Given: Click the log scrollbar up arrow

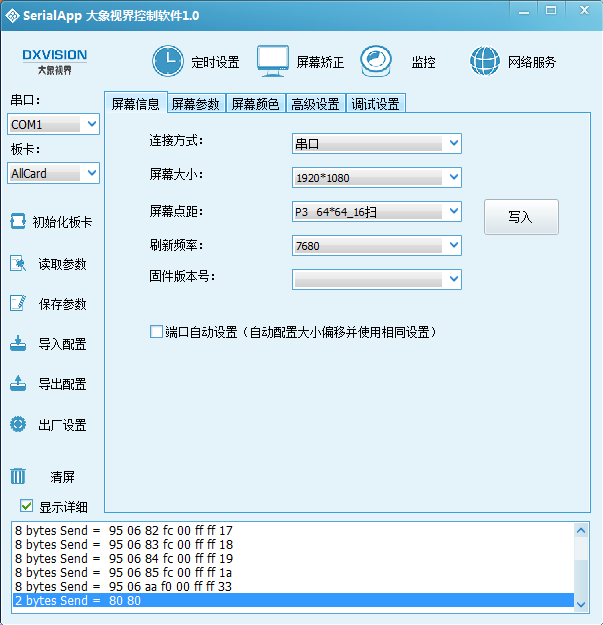Looking at the screenshot, I should click(x=581, y=531).
